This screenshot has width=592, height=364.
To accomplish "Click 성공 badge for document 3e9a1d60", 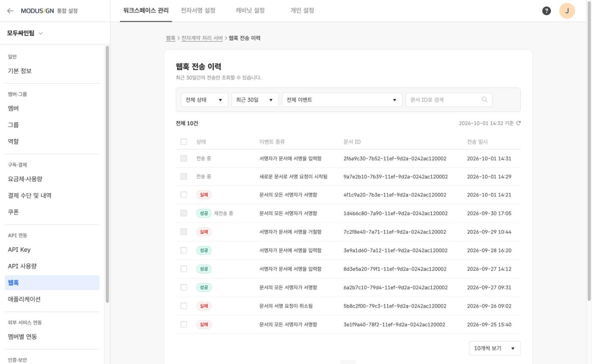I will tap(204, 251).
